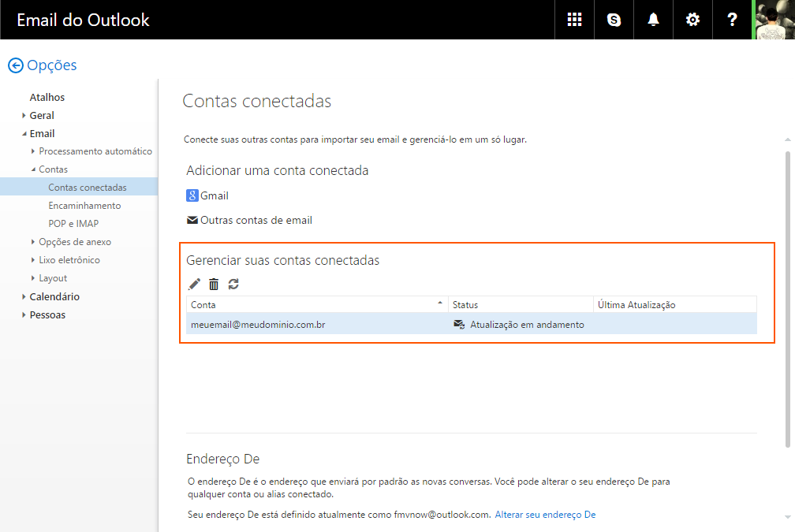
Task: Click the Atualização em andamento status
Action: (527, 324)
